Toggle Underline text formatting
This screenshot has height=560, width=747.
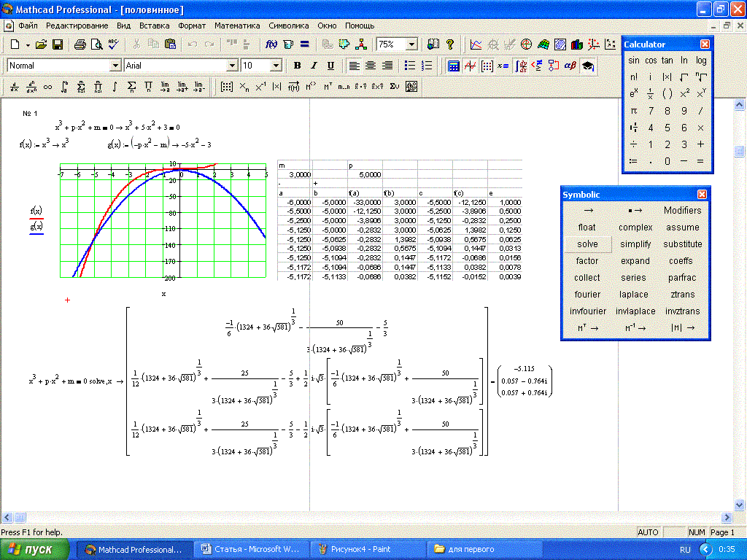tap(330, 66)
